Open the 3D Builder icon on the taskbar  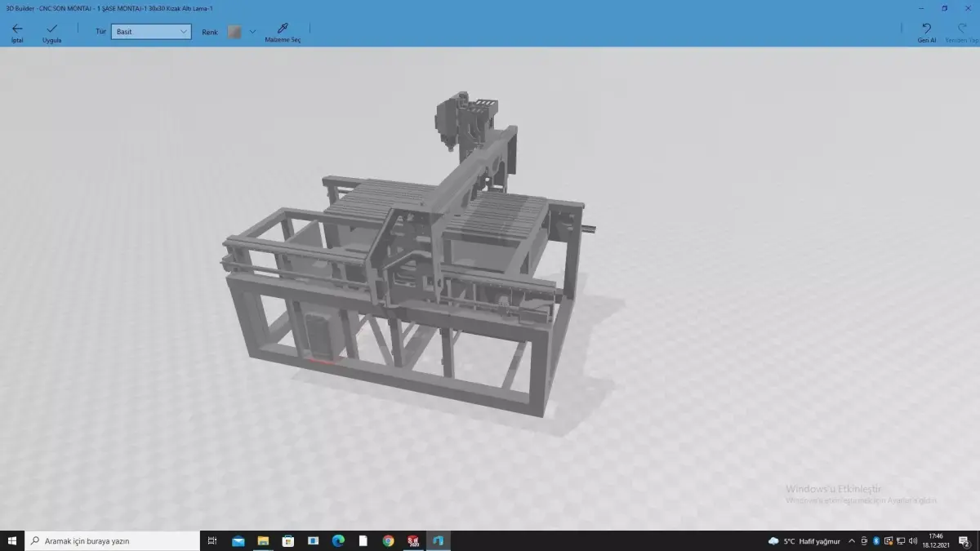pyautogui.click(x=438, y=540)
